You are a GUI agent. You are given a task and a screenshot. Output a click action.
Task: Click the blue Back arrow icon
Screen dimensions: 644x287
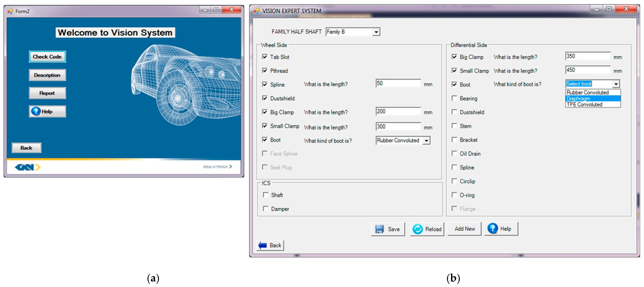point(262,245)
